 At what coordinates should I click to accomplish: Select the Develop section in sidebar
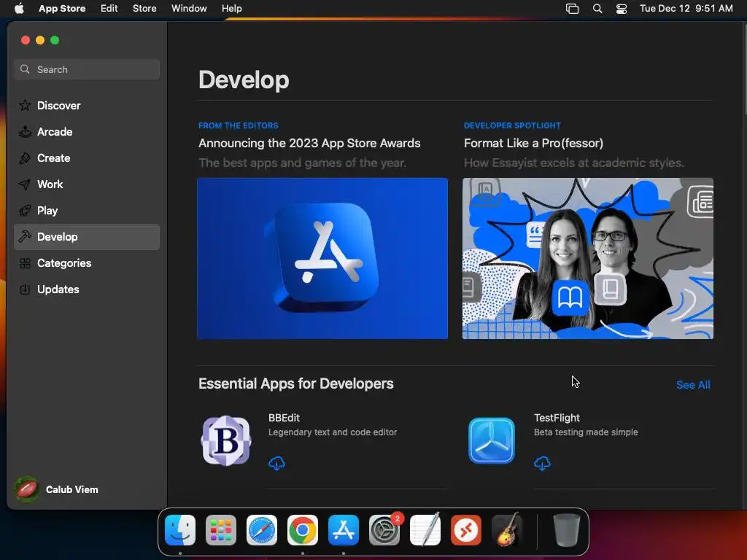point(87,237)
